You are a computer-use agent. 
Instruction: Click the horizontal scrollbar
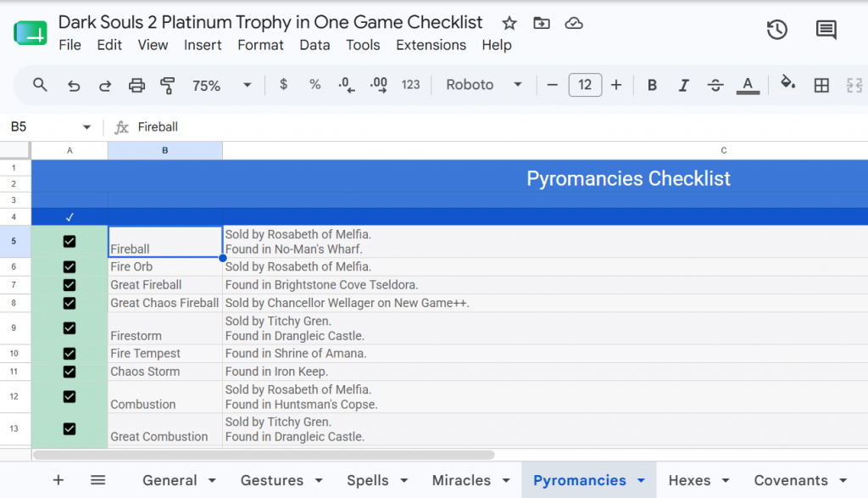click(264, 455)
